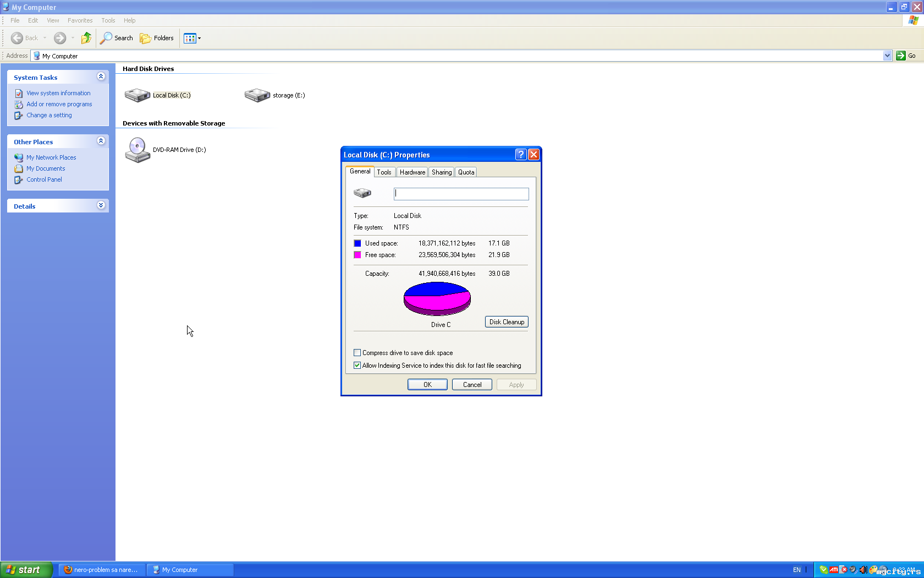
Task: Click Change a setting link
Action: [49, 115]
